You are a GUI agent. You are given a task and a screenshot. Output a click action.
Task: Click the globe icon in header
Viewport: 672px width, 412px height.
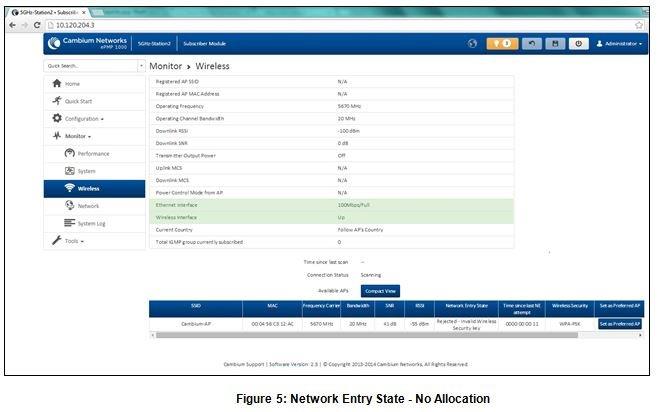click(x=472, y=44)
